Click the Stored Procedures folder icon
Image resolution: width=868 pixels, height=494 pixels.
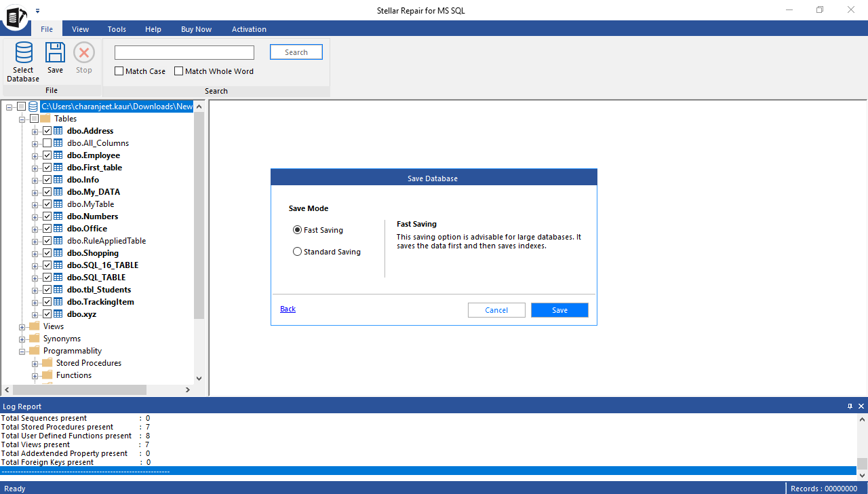47,363
